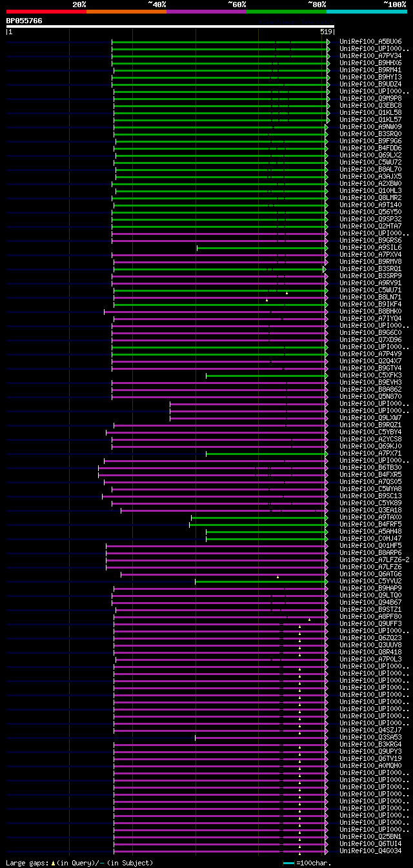Screen dimensions: 413x868
Task: Open hit UniRef100_Q3EBC8
Action: click(370, 105)
